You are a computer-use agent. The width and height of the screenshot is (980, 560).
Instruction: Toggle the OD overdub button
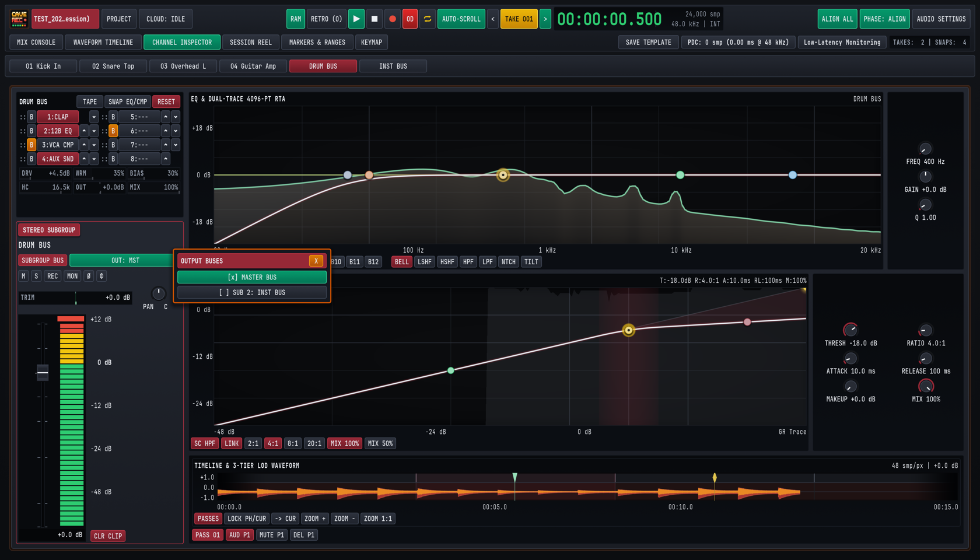pos(410,19)
